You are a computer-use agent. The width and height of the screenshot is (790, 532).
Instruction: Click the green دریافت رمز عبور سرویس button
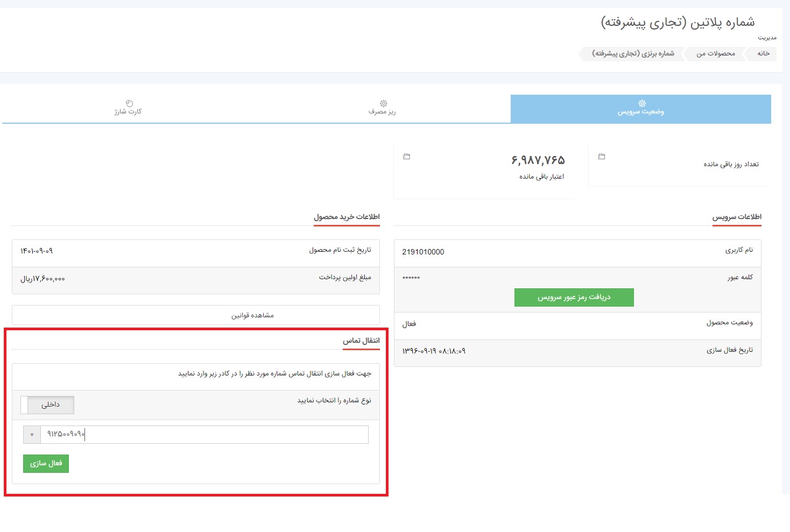[574, 297]
